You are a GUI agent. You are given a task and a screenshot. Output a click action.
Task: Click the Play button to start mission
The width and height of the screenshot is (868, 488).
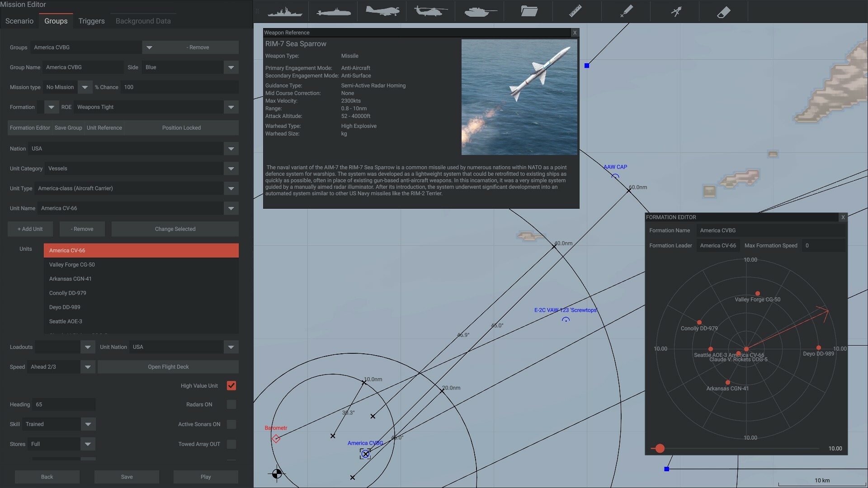[x=205, y=477]
